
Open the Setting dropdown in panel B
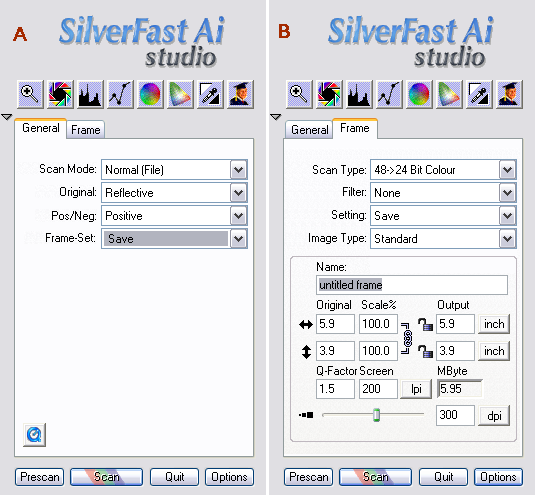pyautogui.click(x=443, y=216)
